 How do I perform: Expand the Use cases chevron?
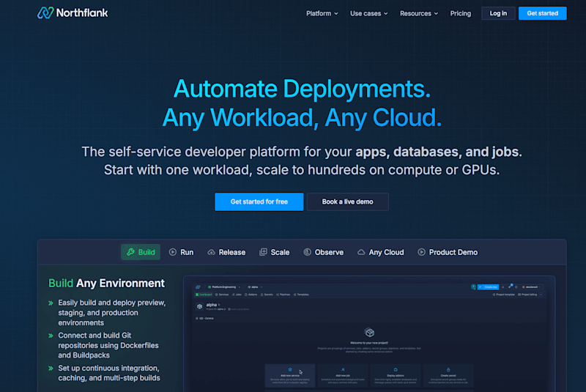386,13
